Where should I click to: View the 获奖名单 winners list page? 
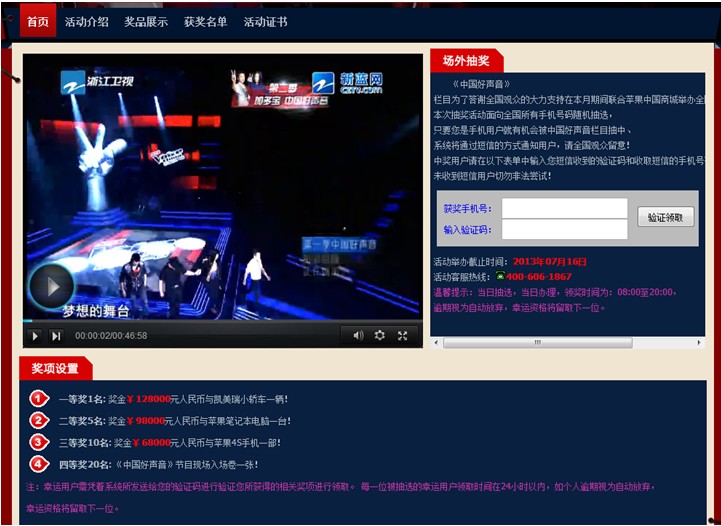tap(205, 22)
